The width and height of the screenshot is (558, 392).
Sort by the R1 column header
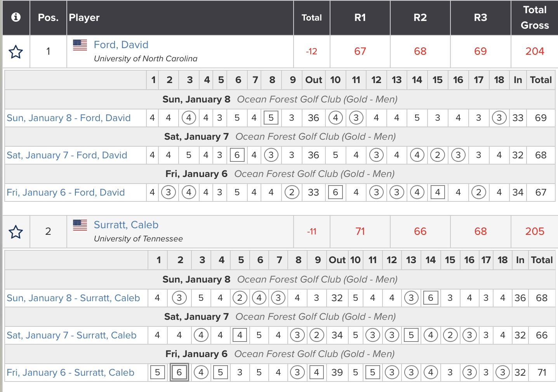pos(360,17)
